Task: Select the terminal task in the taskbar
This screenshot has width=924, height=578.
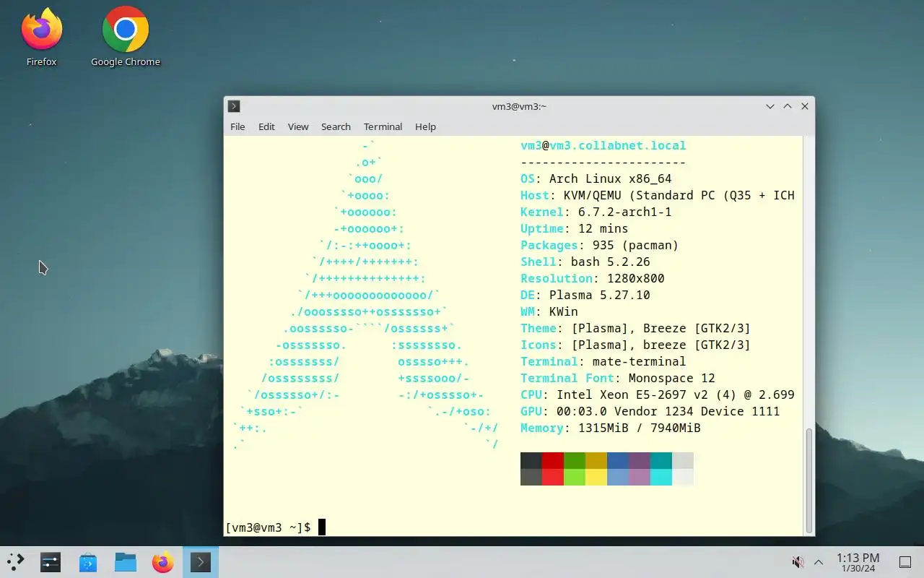Action: [201, 562]
